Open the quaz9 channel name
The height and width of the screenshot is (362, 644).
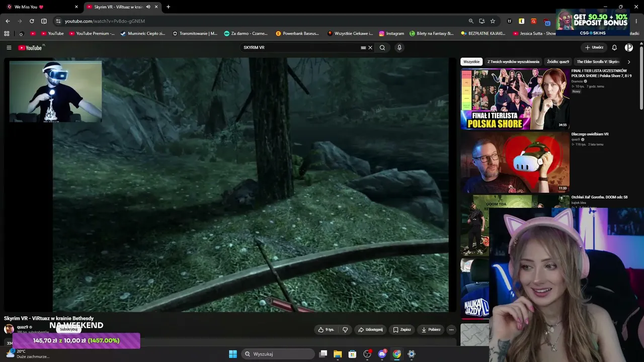coord(23,327)
